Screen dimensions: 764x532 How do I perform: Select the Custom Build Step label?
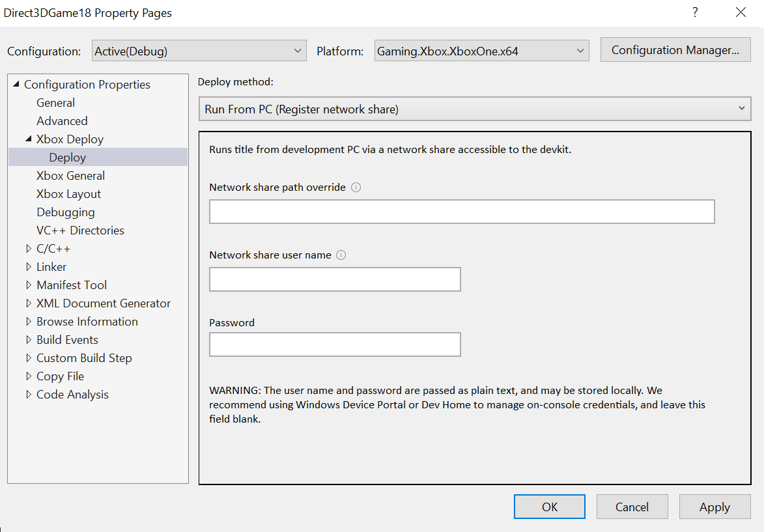click(84, 358)
